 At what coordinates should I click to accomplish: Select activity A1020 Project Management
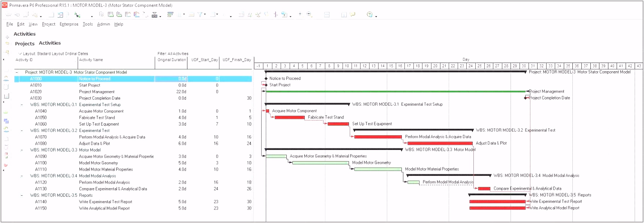(x=133, y=92)
